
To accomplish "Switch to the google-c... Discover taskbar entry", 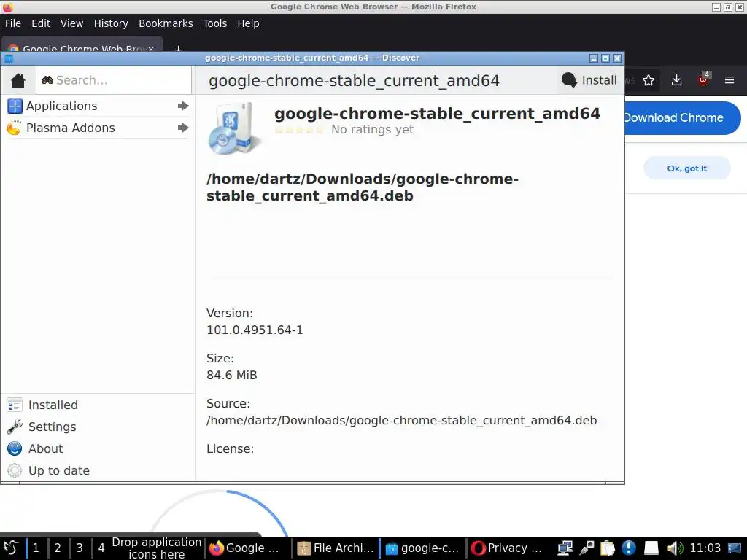I will click(423, 548).
